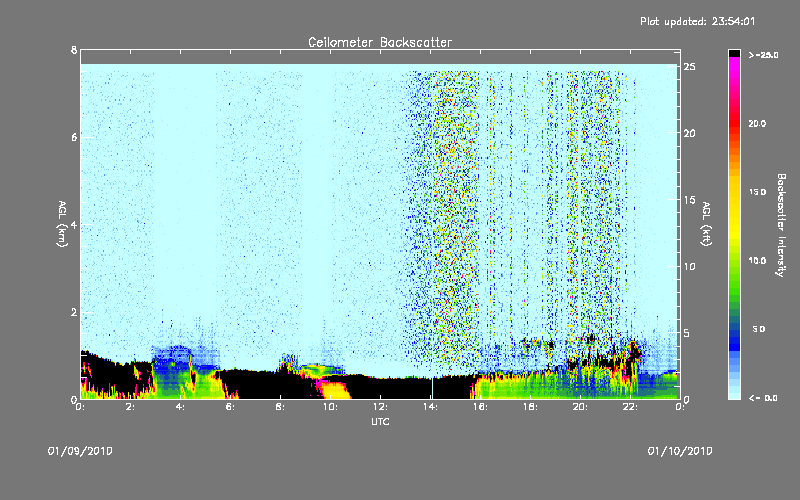The image size is (800, 500).
Task: Click the noisy speckle column near 14: UTC
Action: pyautogui.click(x=443, y=219)
